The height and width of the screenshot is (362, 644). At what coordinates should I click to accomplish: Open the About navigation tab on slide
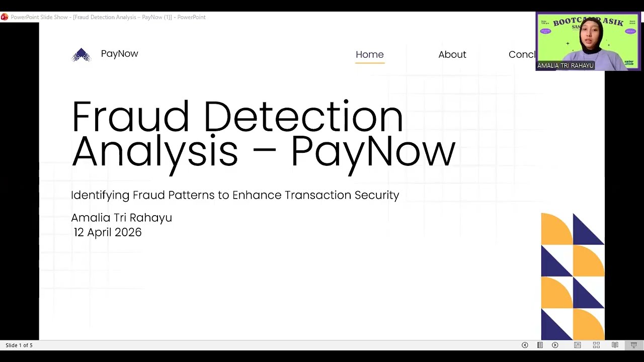(x=452, y=54)
